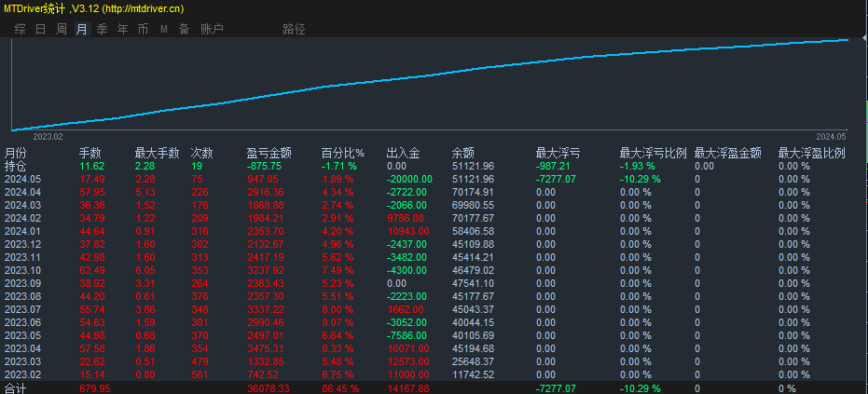This screenshot has height=394, width=868.
Task: Click the 最大浮亏 column header
Action: 558,154
